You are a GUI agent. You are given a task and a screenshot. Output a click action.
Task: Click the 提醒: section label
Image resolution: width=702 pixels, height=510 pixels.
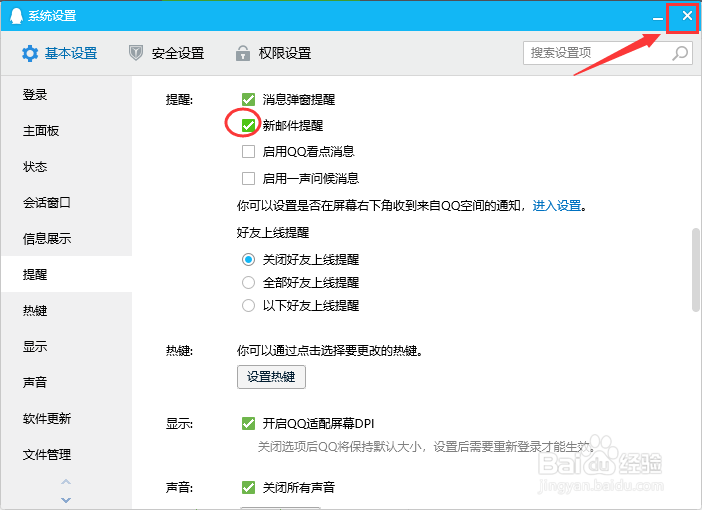[179, 99]
